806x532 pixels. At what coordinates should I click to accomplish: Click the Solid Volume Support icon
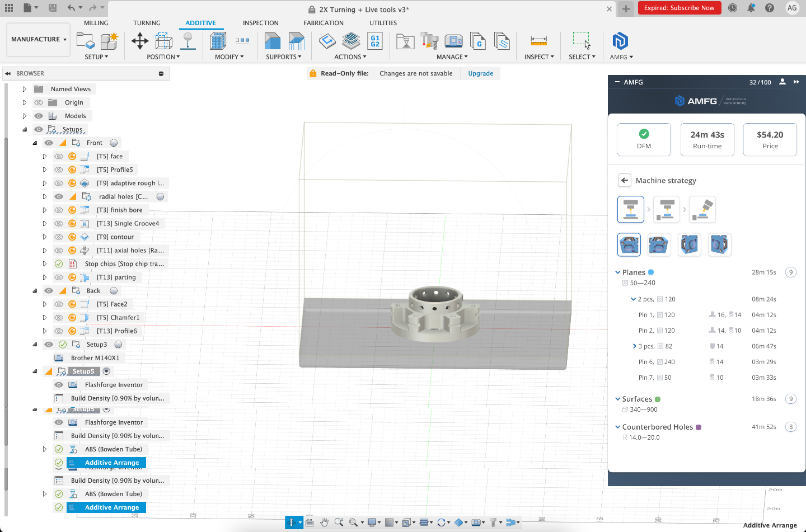pos(273,41)
